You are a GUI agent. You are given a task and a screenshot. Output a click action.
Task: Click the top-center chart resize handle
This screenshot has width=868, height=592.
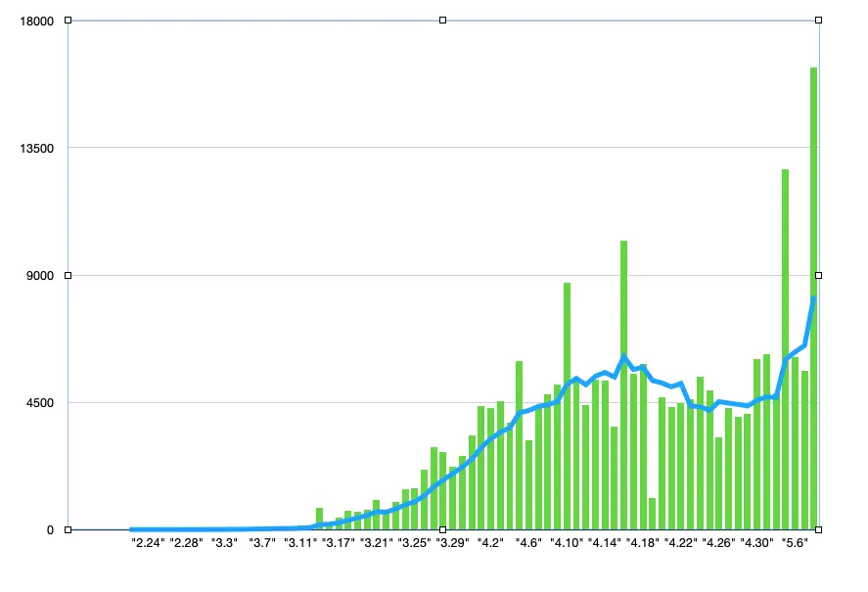pos(442,20)
